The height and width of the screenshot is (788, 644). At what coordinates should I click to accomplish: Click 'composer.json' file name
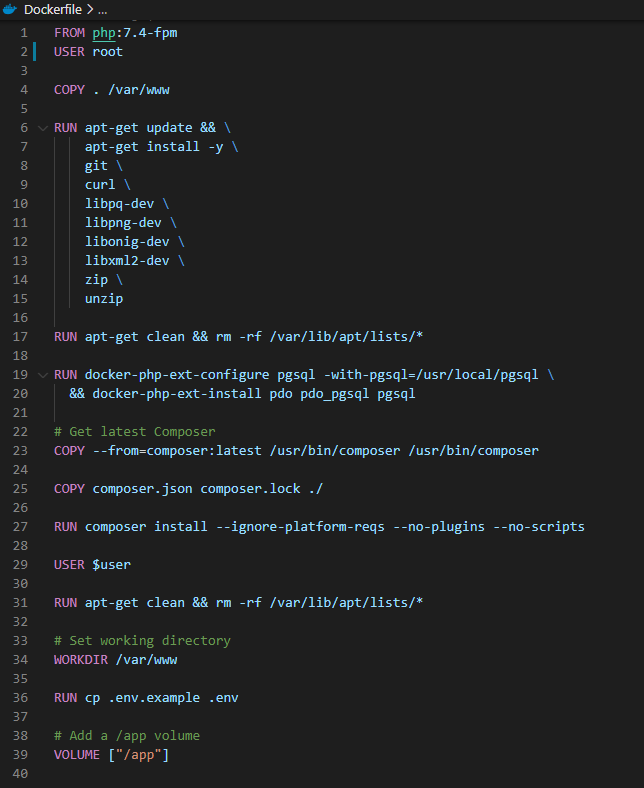coord(142,489)
